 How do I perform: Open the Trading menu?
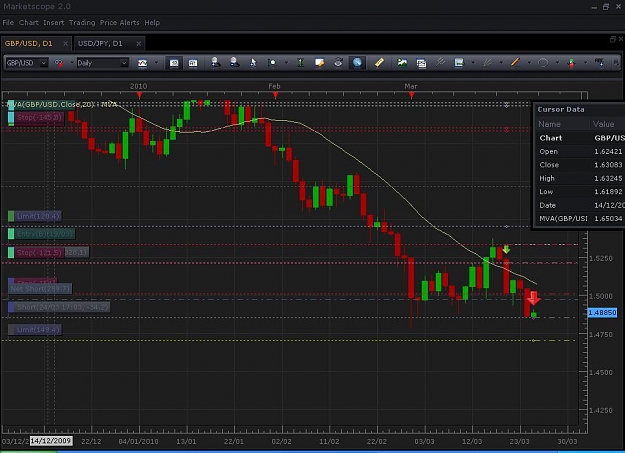tap(82, 23)
